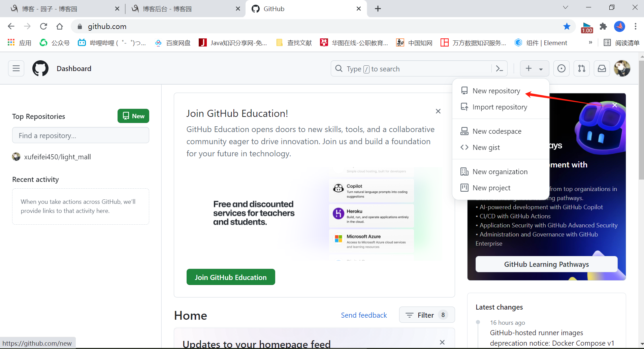
Task: Click the Find a repository search box
Action: point(80,135)
